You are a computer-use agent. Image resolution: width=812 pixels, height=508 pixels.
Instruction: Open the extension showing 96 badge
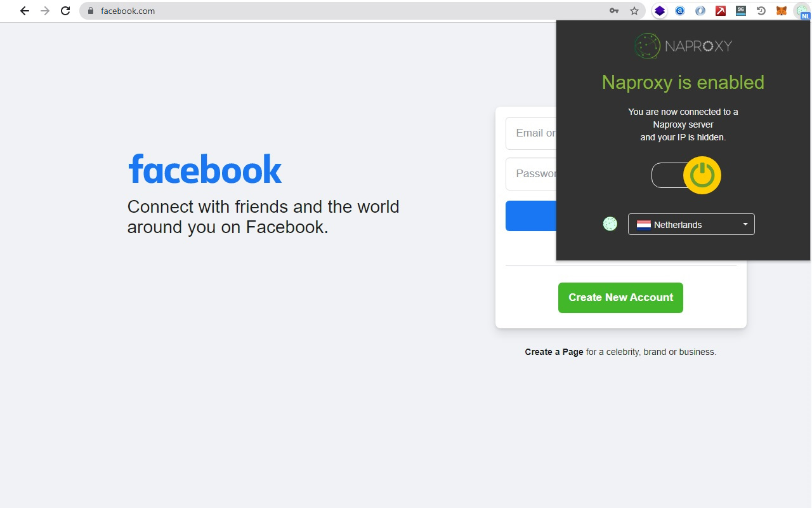[741, 11]
